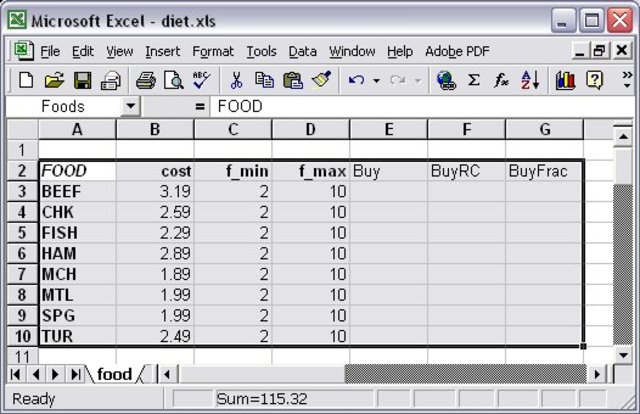The height and width of the screenshot is (414, 640).
Task: Click the Excel application icon in title bar
Action: click(17, 20)
